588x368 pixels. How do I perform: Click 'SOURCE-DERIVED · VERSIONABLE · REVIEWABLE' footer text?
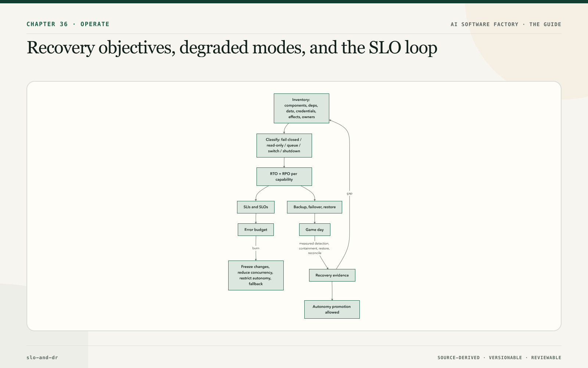tap(499, 358)
